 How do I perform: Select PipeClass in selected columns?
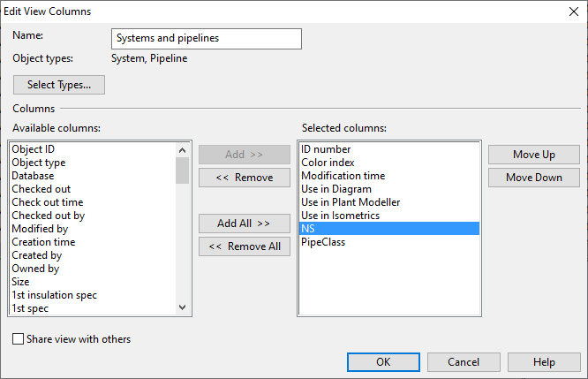[323, 242]
